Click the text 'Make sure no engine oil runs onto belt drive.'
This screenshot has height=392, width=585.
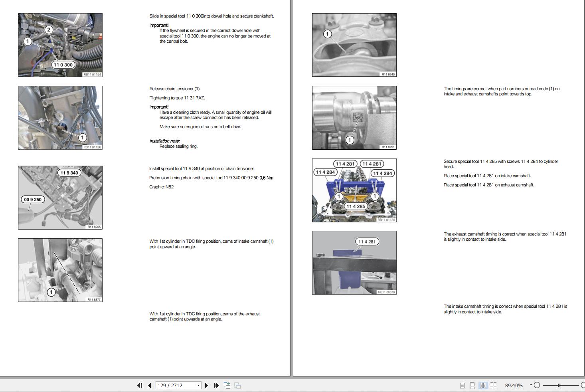(200, 127)
